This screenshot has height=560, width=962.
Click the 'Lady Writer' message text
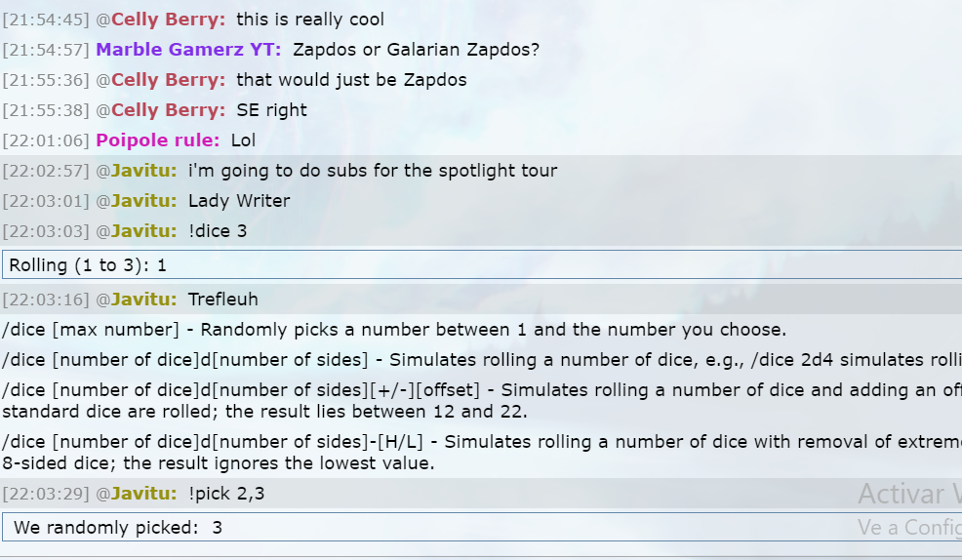(x=239, y=201)
